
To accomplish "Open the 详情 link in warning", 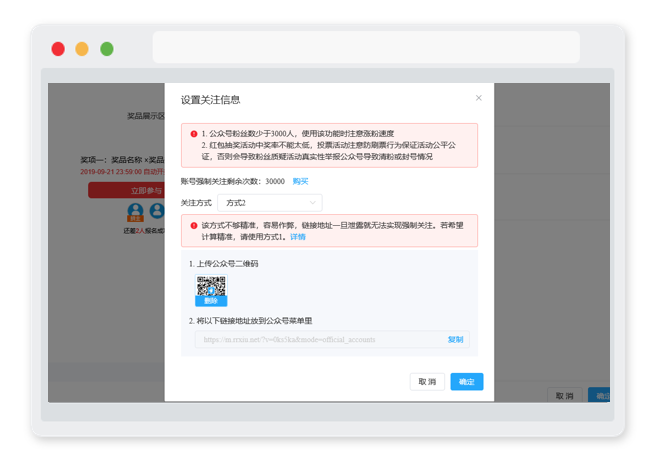I will (x=298, y=237).
